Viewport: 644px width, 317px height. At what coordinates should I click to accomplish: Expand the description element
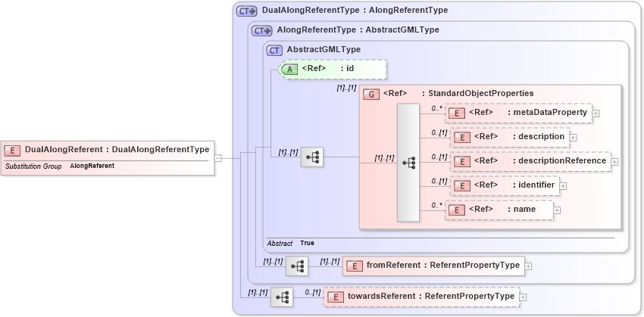tap(574, 138)
